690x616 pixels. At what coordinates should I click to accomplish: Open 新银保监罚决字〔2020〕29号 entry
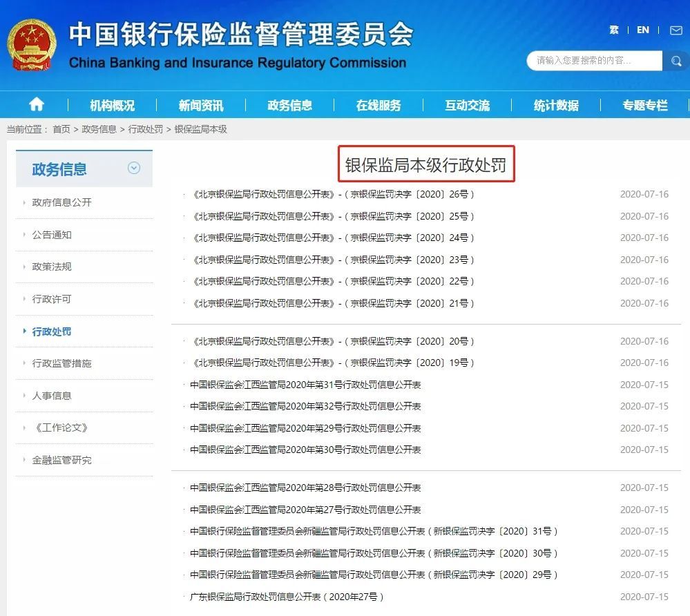(x=374, y=575)
